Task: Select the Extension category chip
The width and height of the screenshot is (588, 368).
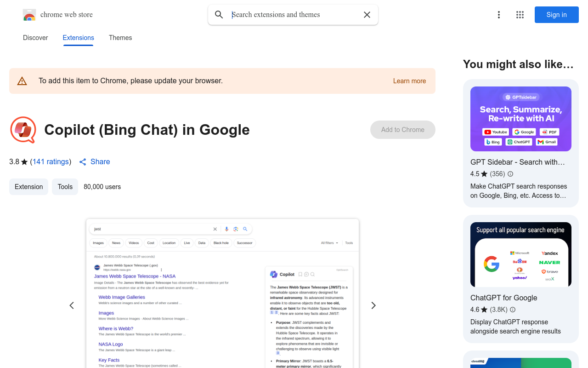Action: pyautogui.click(x=28, y=187)
